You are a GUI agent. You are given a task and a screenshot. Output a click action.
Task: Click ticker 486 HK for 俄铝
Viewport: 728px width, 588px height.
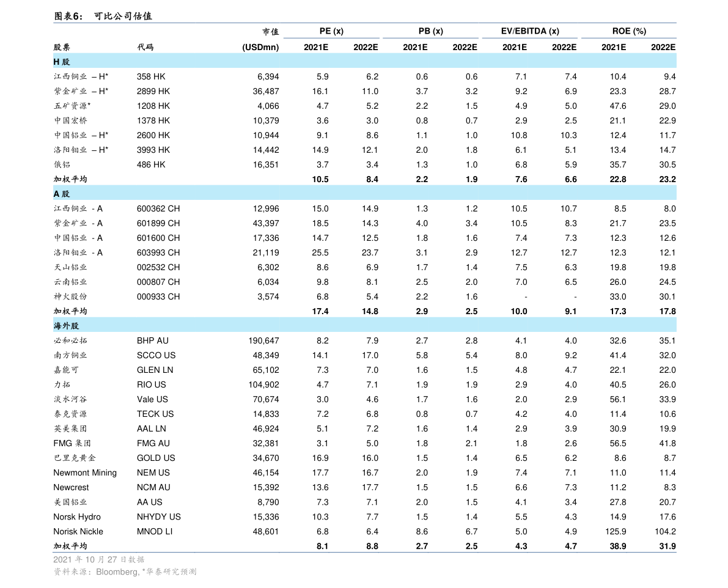151,165
